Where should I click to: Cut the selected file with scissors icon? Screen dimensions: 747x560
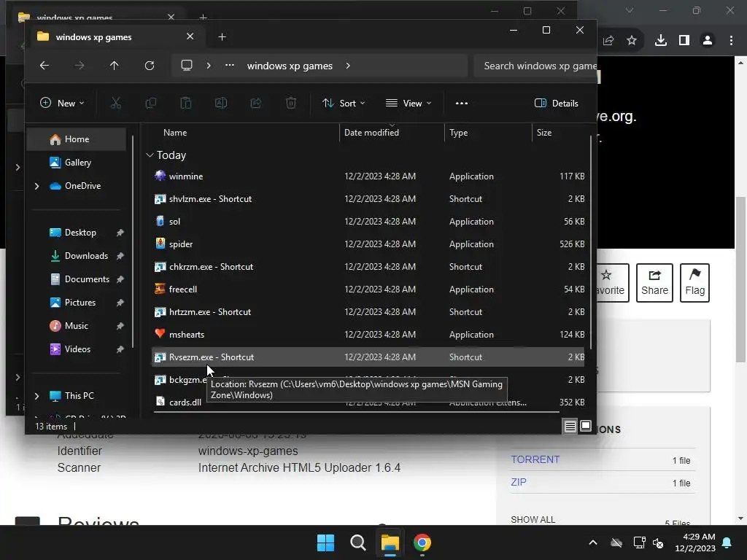(x=116, y=103)
